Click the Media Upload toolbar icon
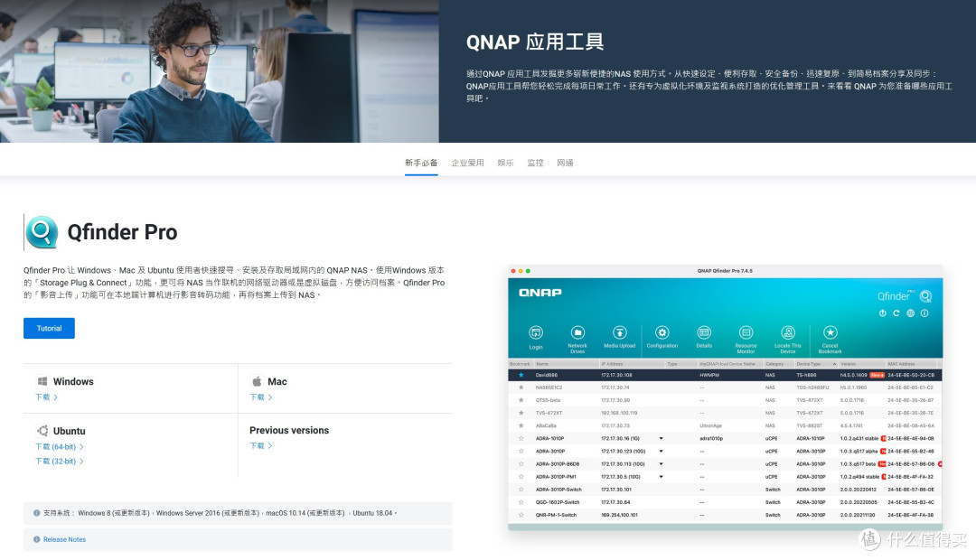Image resolution: width=976 pixels, height=560 pixels. pos(619,332)
